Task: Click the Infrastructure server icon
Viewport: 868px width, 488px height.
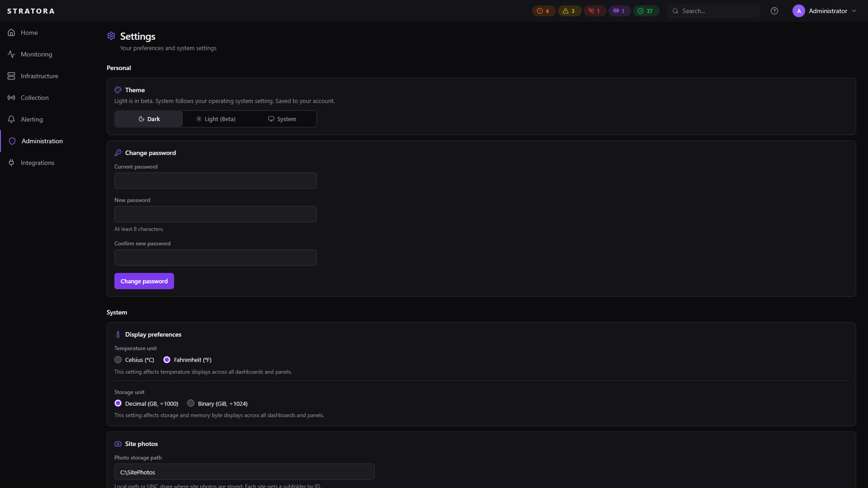Action: pos(11,76)
